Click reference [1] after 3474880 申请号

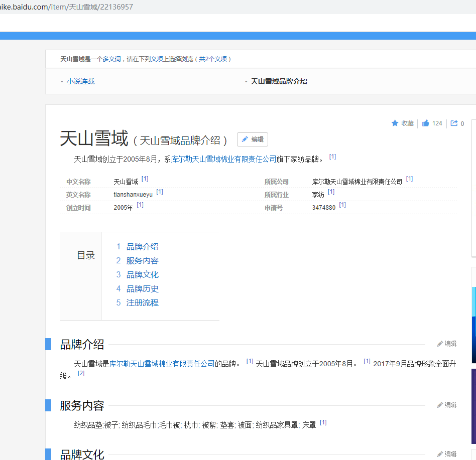[x=342, y=205]
